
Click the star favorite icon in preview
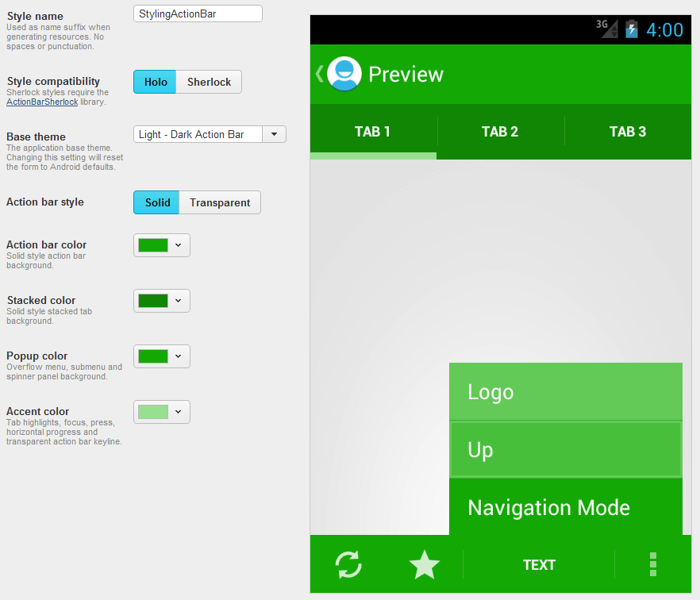pos(424,564)
